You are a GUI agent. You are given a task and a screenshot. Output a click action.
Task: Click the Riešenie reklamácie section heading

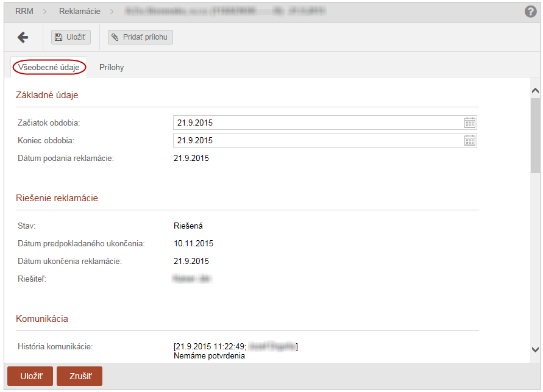coord(57,198)
